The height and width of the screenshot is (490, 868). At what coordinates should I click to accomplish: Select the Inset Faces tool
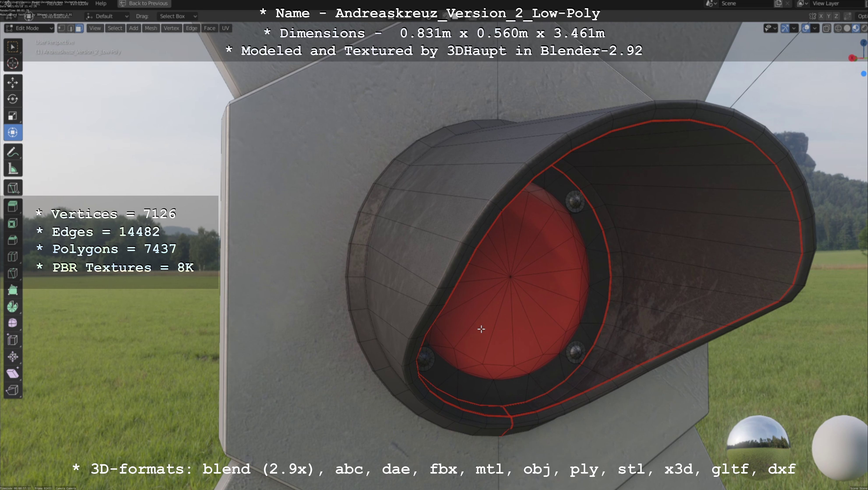(x=13, y=223)
